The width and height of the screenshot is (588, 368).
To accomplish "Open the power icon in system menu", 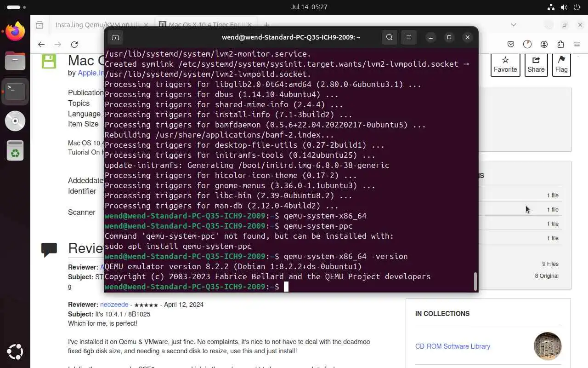I will (577, 7).
